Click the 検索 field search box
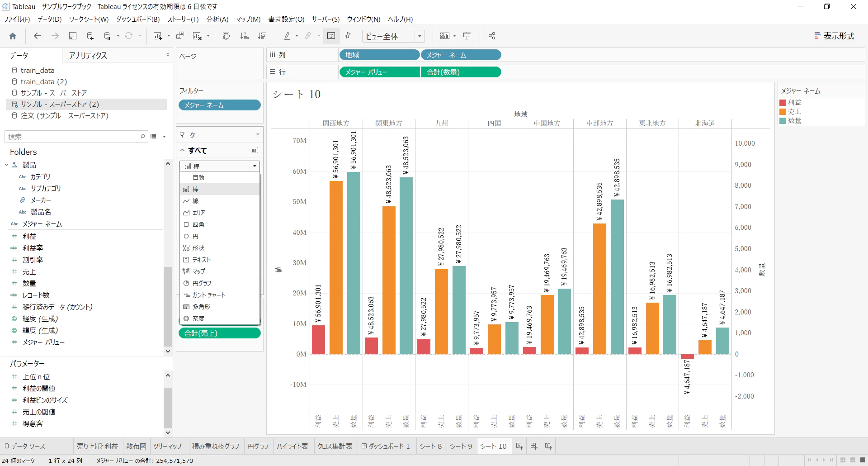The image size is (868, 466). coord(76,137)
